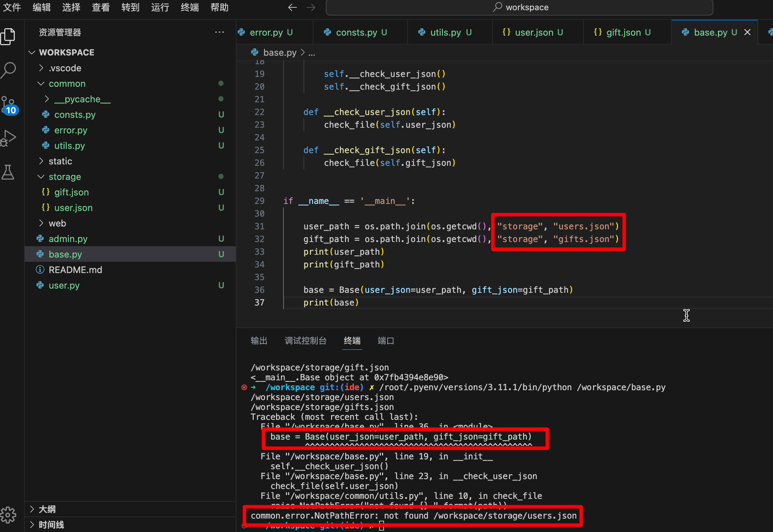
Task: Open the 运行 menu
Action: 160,7
